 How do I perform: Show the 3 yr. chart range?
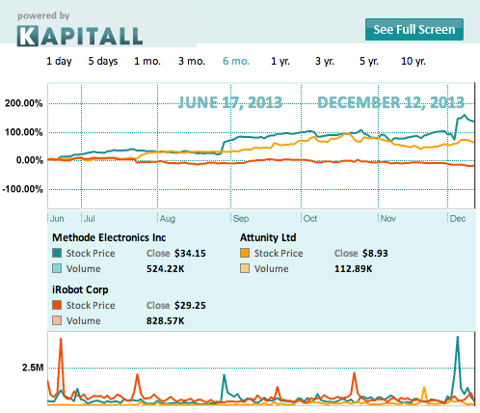coord(324,61)
